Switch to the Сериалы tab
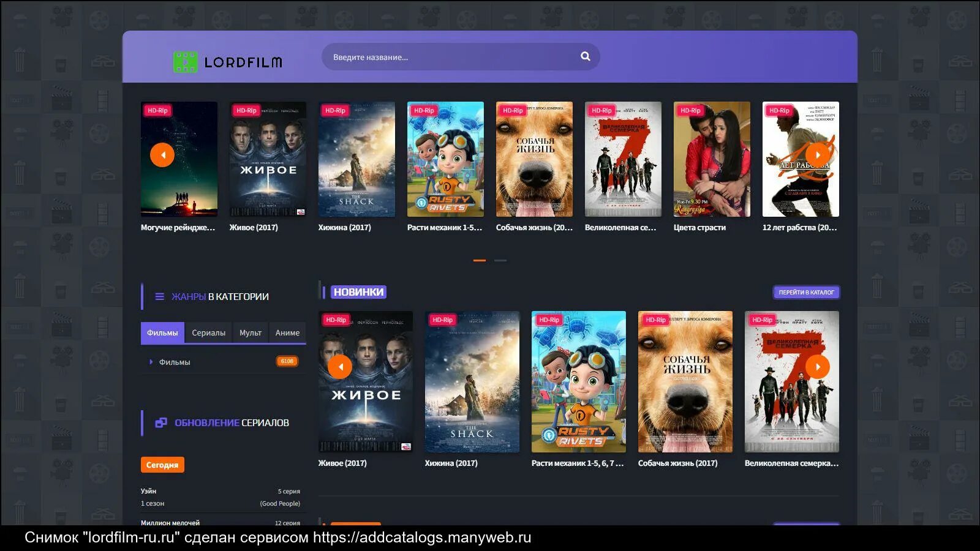The width and height of the screenshot is (980, 551). click(x=208, y=332)
